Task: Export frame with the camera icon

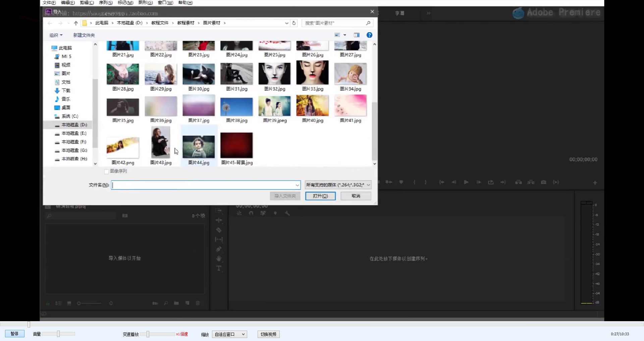Action: tap(544, 182)
